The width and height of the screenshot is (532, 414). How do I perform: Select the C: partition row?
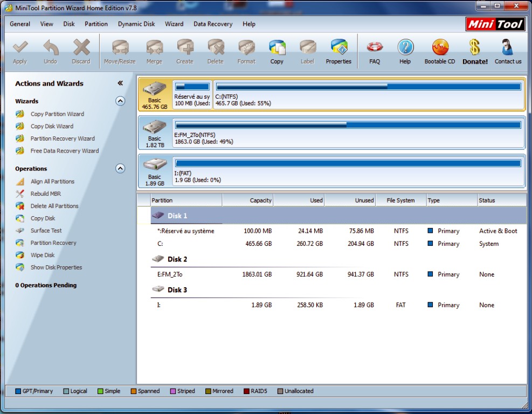(338, 244)
